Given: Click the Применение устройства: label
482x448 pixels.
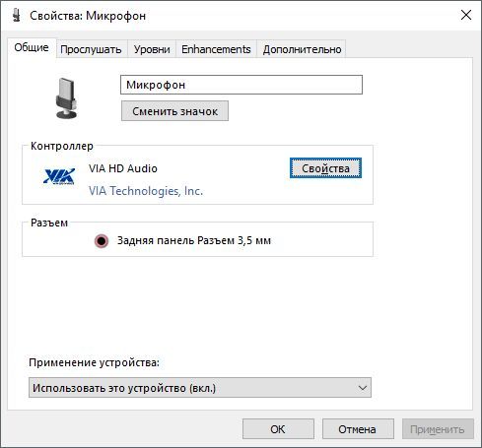Looking at the screenshot, I should pyautogui.click(x=94, y=362).
